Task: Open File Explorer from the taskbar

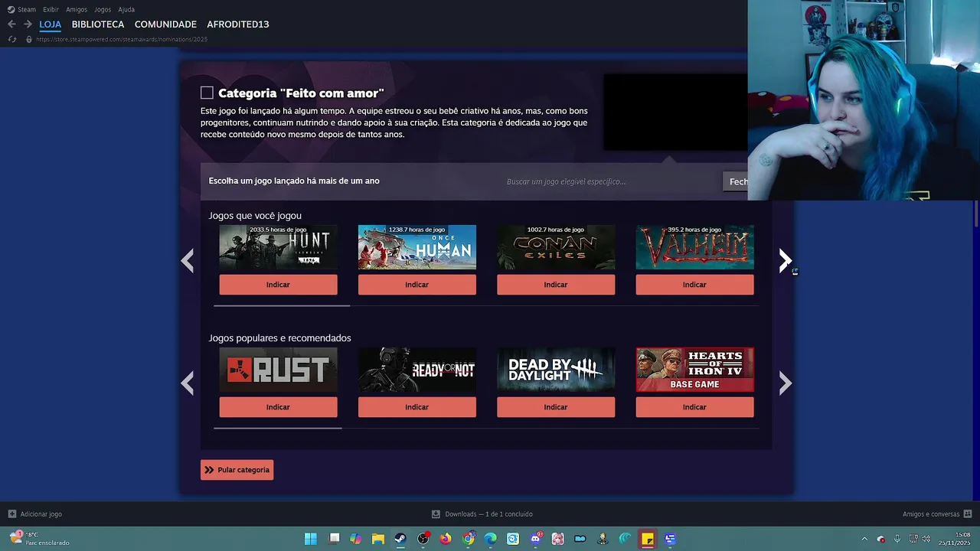Action: [378, 539]
